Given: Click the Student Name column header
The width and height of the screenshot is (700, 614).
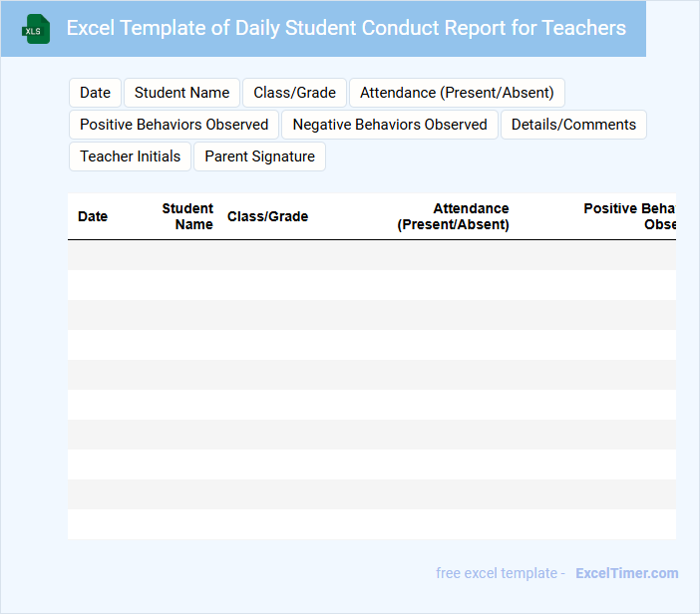Looking at the screenshot, I should pyautogui.click(x=187, y=216).
